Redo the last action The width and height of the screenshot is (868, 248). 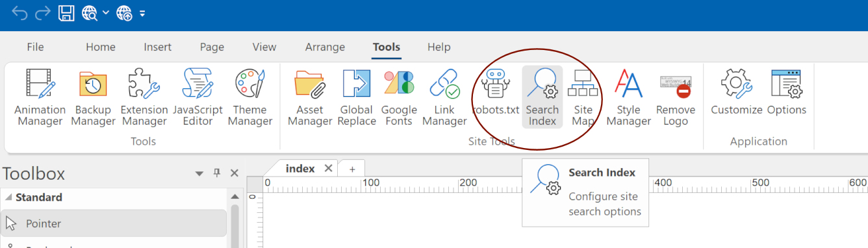(x=43, y=13)
